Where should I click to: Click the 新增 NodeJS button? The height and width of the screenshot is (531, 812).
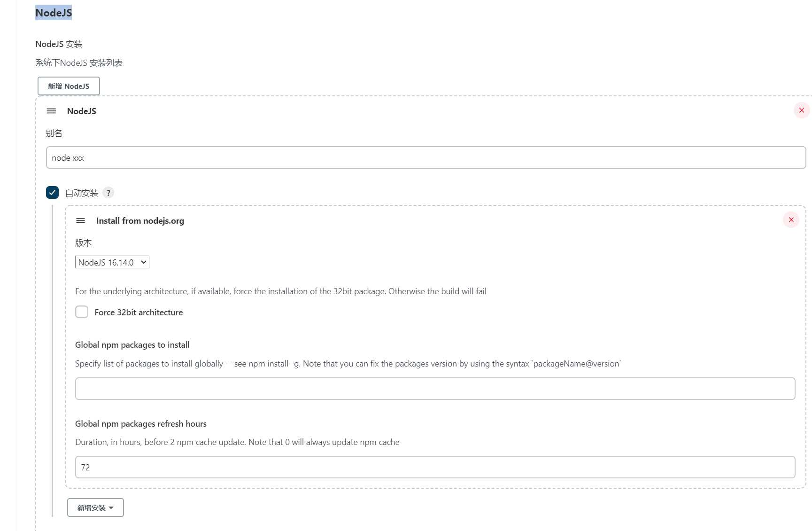click(x=69, y=86)
